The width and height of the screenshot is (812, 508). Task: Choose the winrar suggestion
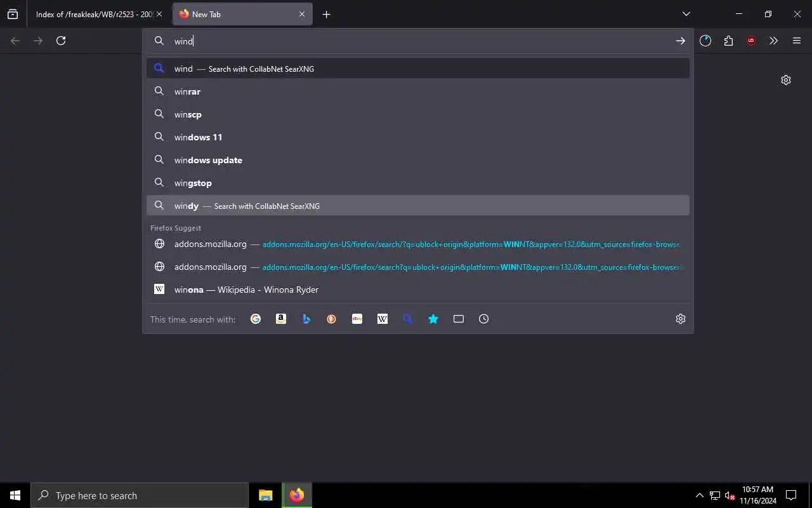point(418,91)
